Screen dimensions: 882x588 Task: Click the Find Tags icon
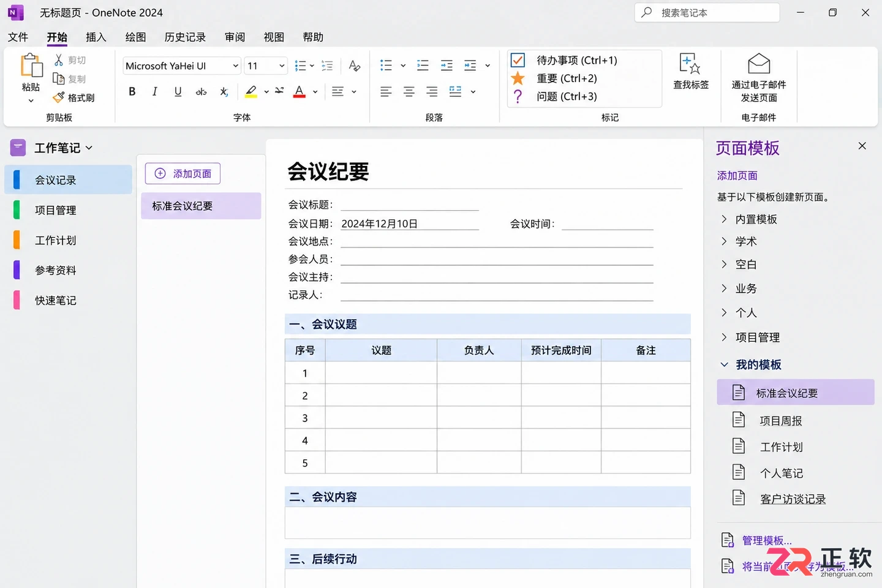[690, 64]
